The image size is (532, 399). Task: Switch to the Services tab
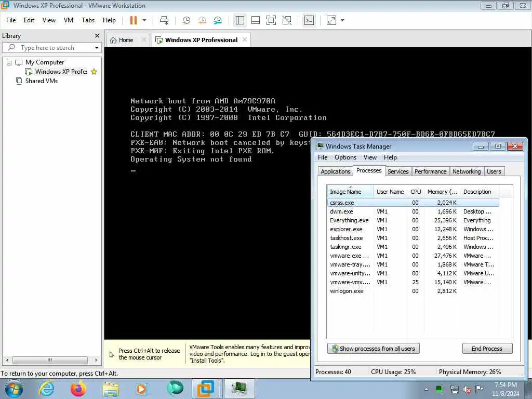tap(398, 171)
